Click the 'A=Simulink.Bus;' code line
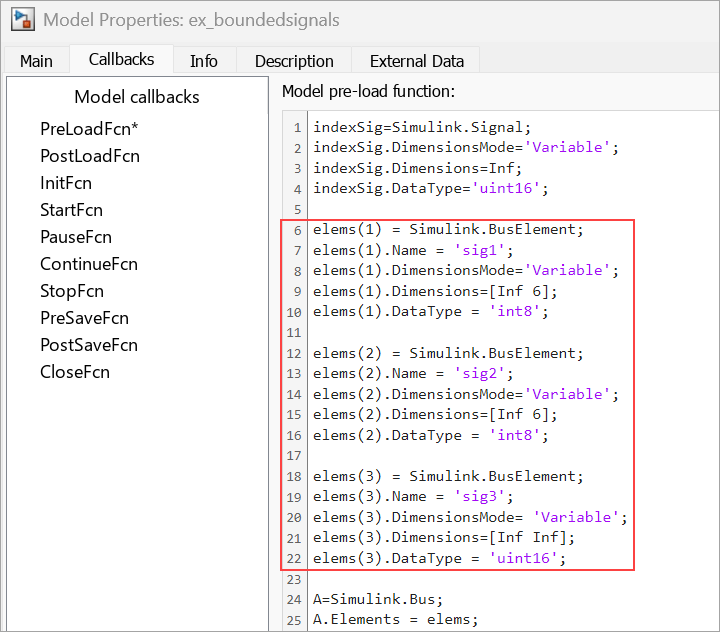The image size is (720, 632). click(378, 599)
